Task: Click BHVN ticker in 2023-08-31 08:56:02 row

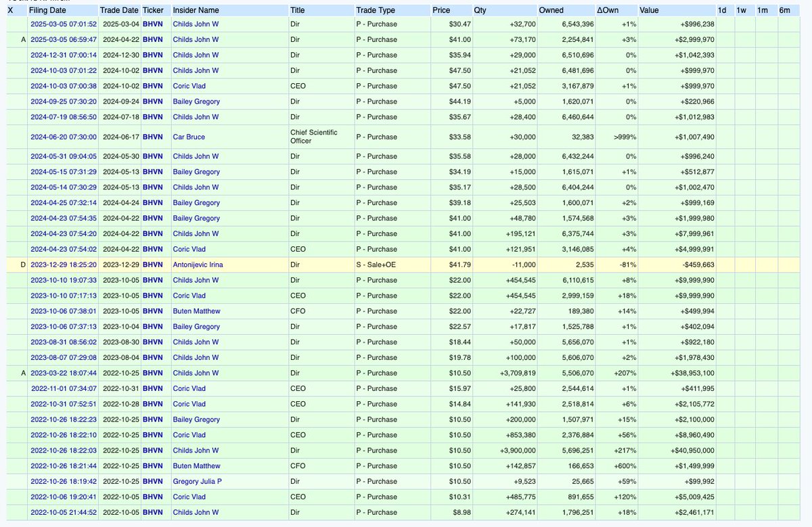Action: pos(153,342)
